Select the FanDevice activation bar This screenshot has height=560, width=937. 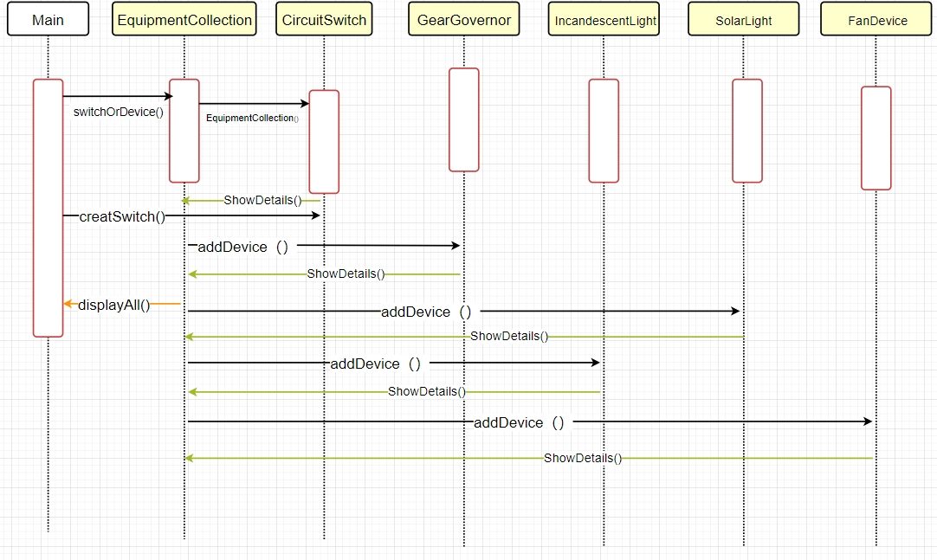(876, 138)
